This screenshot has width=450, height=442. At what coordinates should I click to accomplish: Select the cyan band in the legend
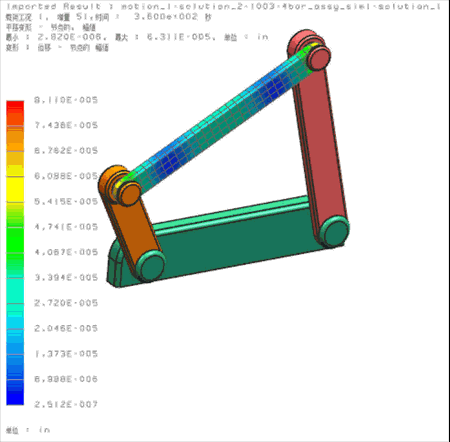15,290
